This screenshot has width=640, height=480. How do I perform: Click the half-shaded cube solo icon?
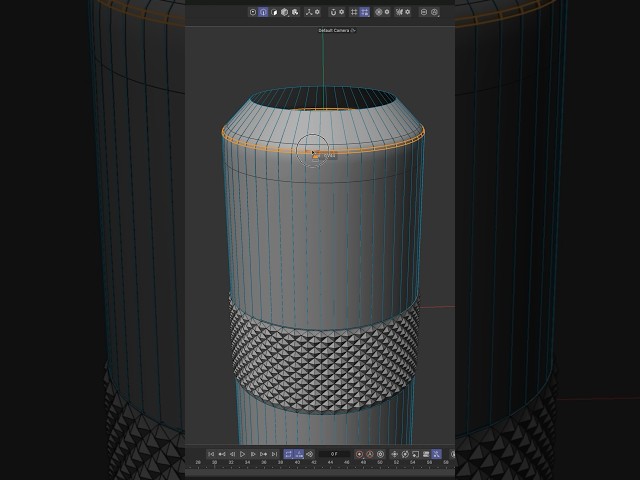[x=274, y=12]
